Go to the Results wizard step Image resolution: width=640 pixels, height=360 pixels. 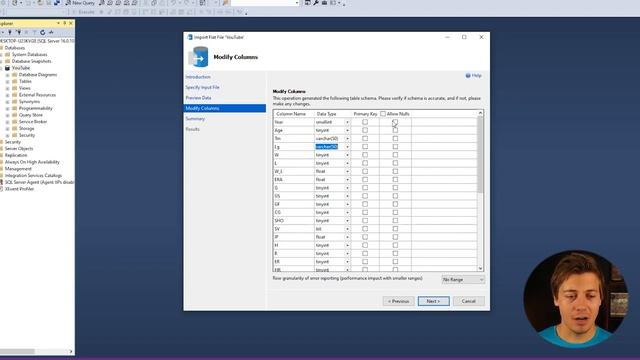coord(193,129)
